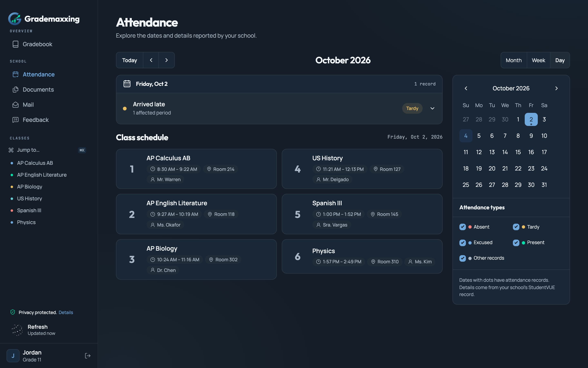Uncheck the Present attendance type

coord(516,243)
